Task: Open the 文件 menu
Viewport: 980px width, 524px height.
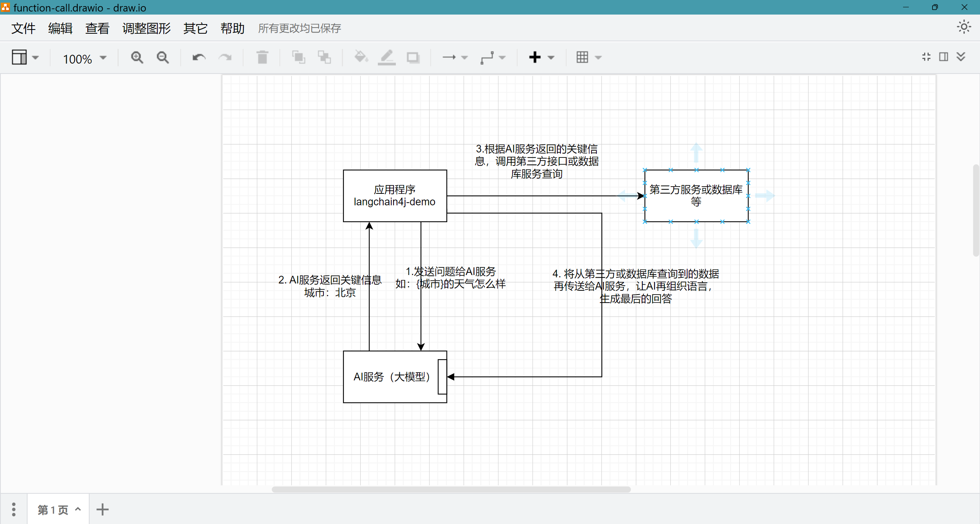Action: click(x=23, y=28)
